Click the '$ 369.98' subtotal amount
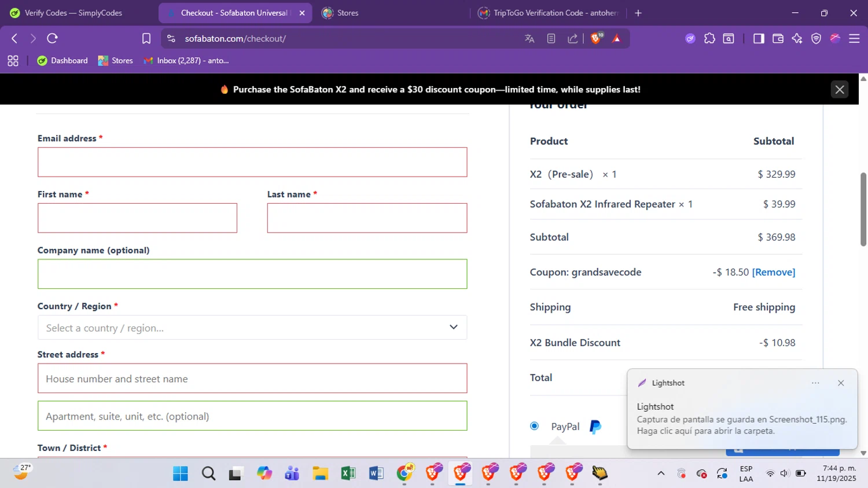 [x=777, y=237]
